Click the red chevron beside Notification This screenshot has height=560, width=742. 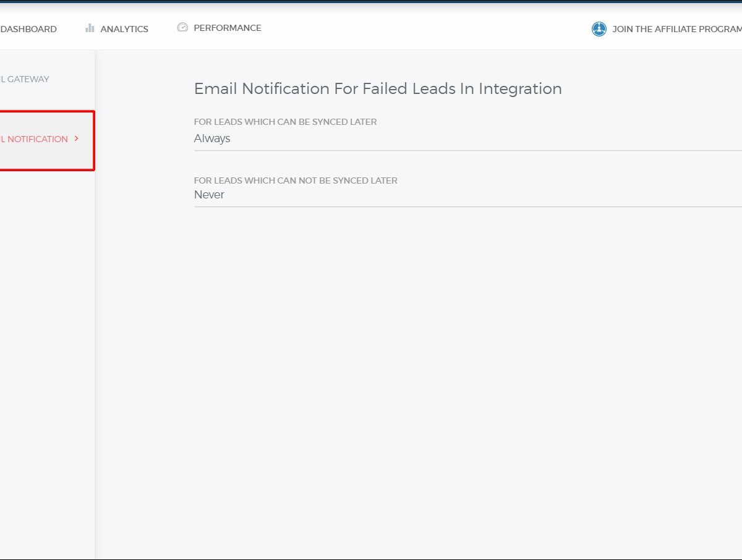coord(77,139)
